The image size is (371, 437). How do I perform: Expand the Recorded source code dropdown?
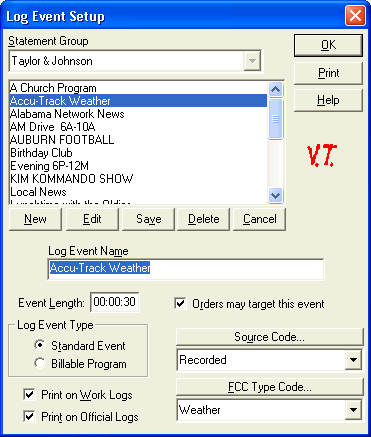pyautogui.click(x=354, y=360)
